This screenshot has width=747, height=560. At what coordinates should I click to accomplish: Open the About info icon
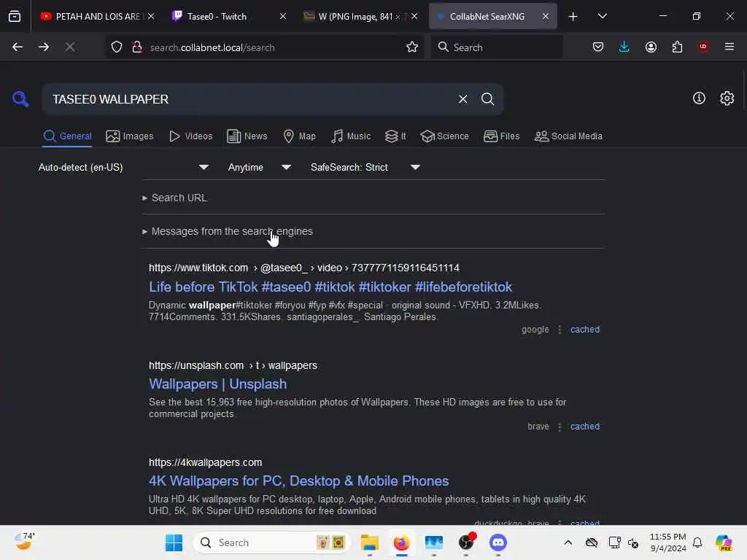click(x=699, y=98)
